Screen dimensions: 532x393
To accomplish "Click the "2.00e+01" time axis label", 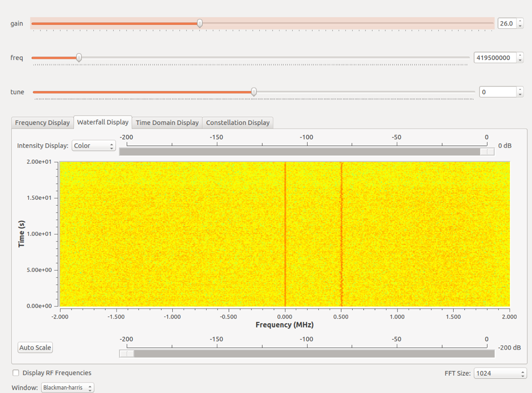I will point(39,162).
